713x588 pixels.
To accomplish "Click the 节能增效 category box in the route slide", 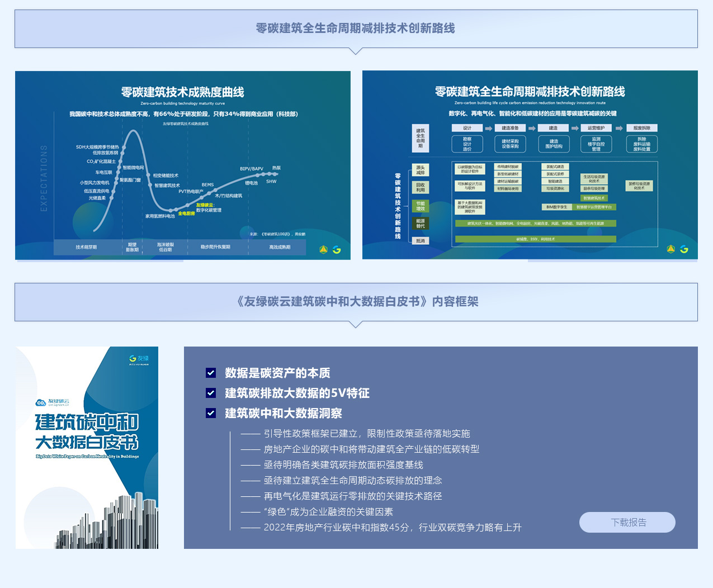I will click(x=421, y=206).
